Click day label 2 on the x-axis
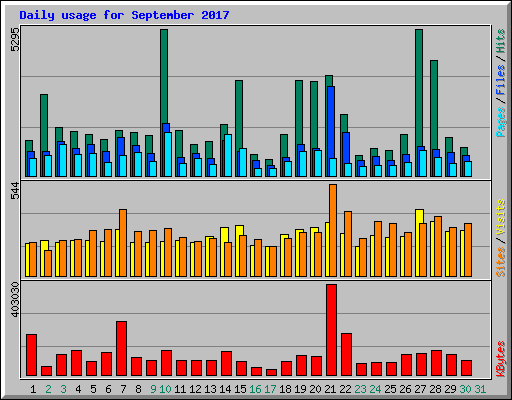The width and height of the screenshot is (512, 400). click(x=48, y=389)
